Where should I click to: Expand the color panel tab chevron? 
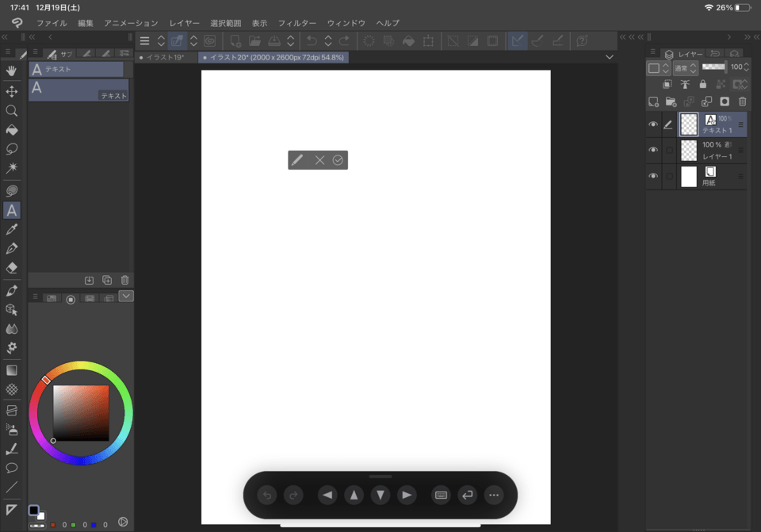click(126, 296)
